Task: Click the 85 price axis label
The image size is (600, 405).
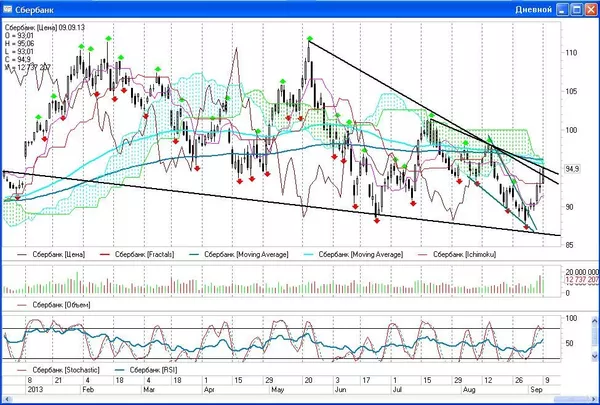Action: click(x=570, y=245)
